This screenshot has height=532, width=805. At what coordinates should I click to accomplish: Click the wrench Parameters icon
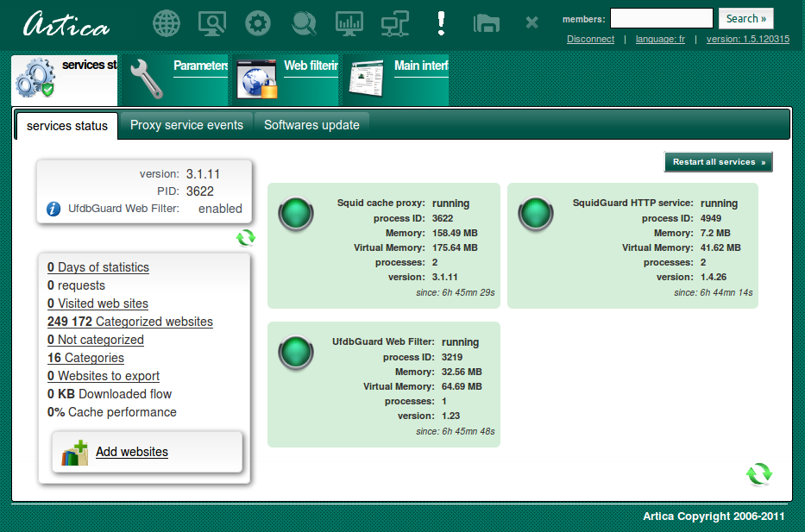[147, 78]
